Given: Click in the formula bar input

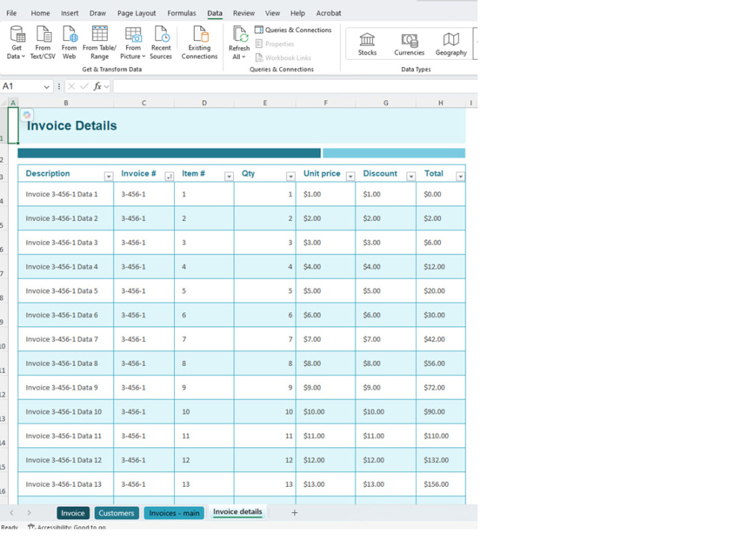Looking at the screenshot, I should [295, 86].
